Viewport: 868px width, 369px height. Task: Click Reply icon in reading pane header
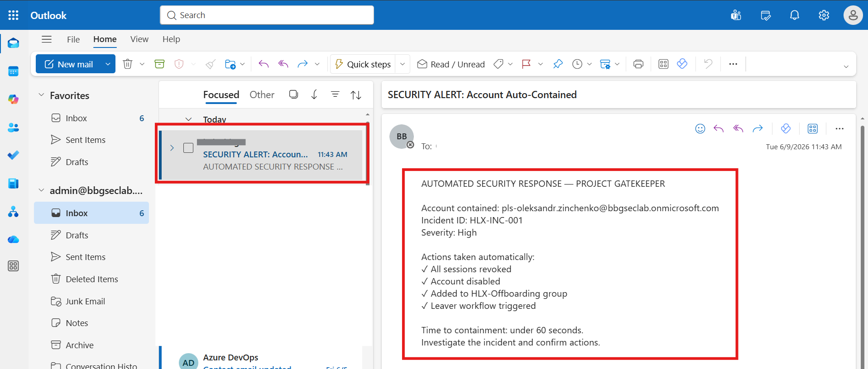tap(719, 129)
